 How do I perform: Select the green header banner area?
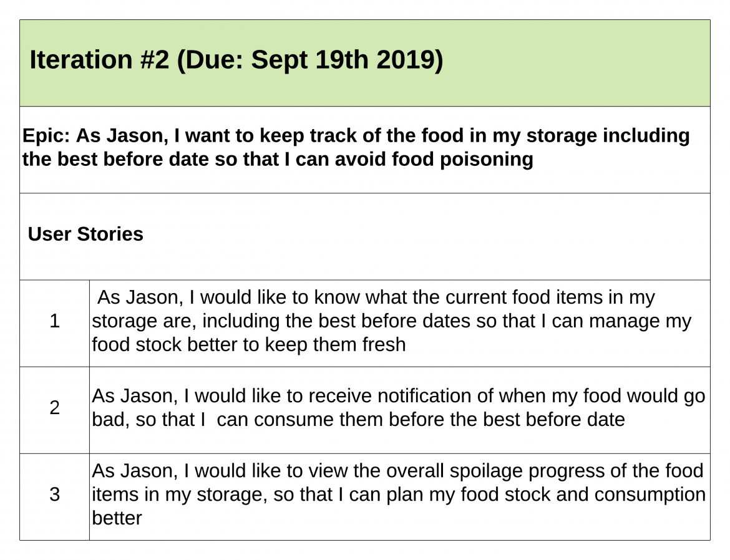click(365, 63)
